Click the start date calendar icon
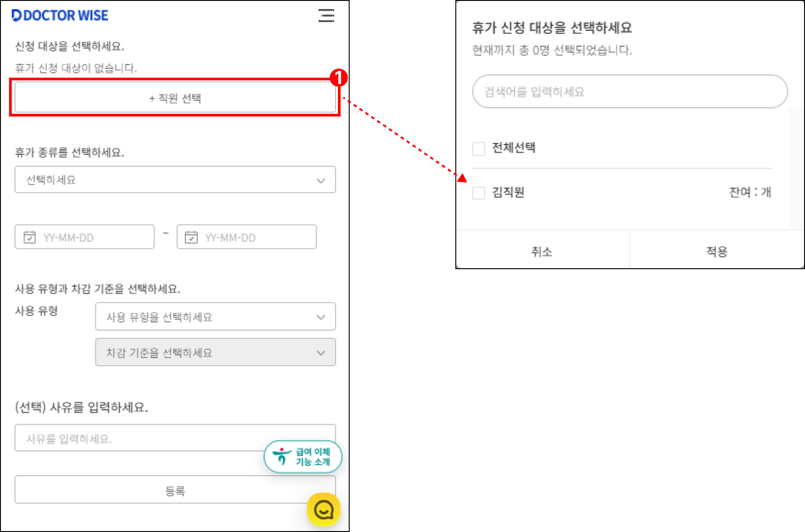The width and height of the screenshot is (805, 532). click(x=29, y=237)
